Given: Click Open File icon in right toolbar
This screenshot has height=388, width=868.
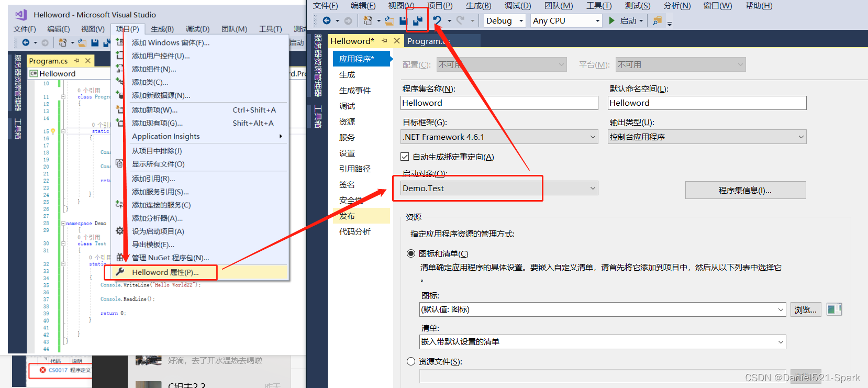Looking at the screenshot, I should [x=389, y=20].
